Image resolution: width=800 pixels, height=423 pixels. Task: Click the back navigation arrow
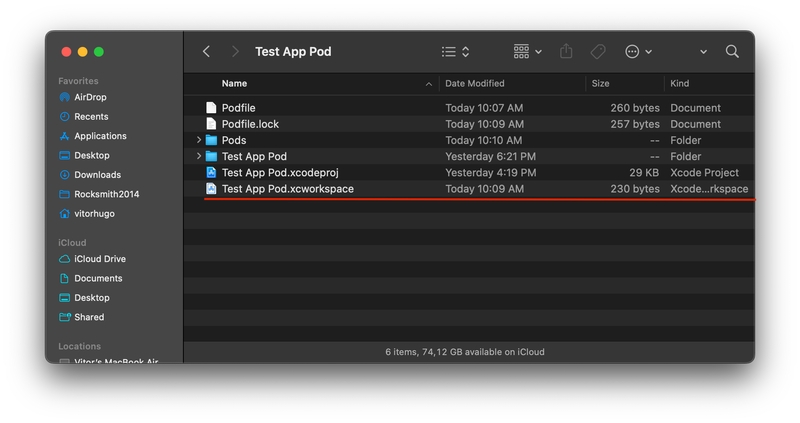pos(206,52)
